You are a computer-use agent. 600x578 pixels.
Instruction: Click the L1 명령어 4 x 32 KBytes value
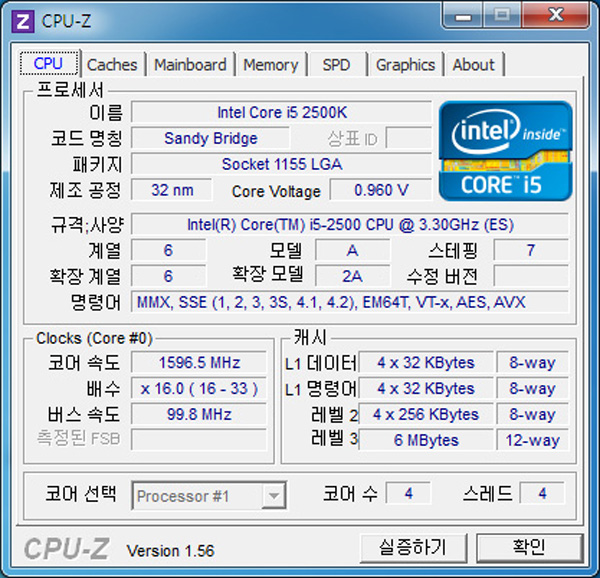tap(426, 388)
